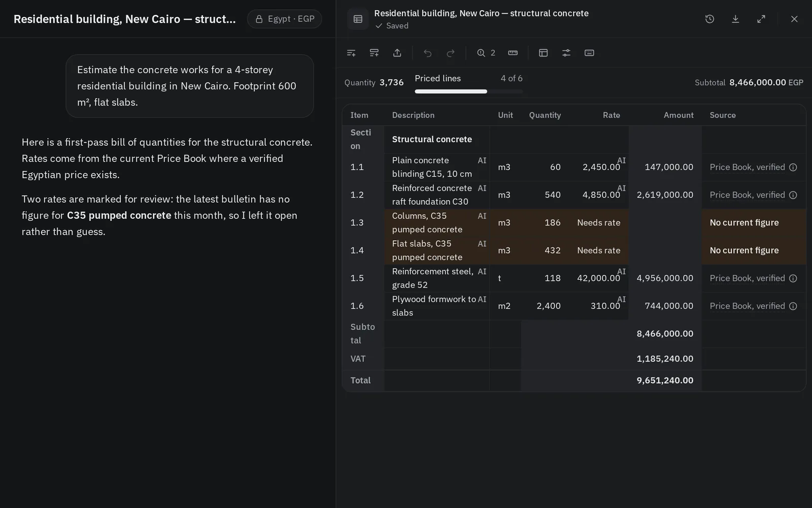Close the estimate panel
This screenshot has height=508, width=812.
(x=794, y=19)
